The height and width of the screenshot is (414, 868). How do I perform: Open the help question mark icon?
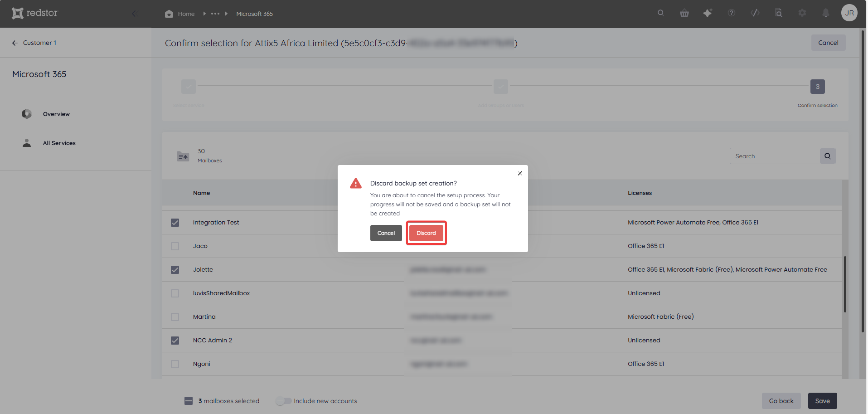pos(732,13)
